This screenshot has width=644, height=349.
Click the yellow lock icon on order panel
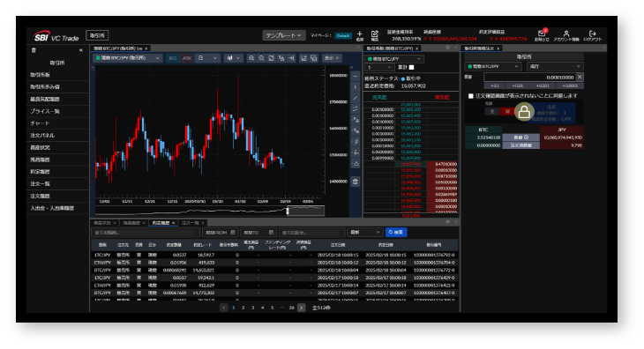tap(524, 112)
